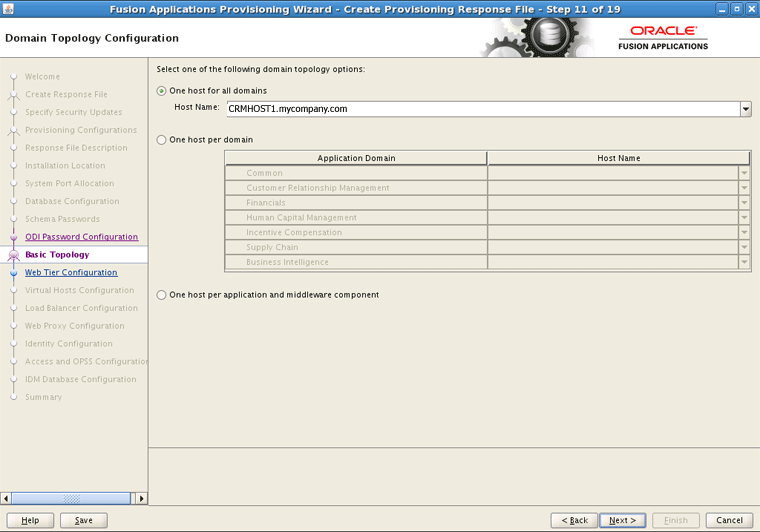Click the Customer Relationship Management domain cell
Image resolution: width=760 pixels, height=532 pixels.
click(356, 188)
